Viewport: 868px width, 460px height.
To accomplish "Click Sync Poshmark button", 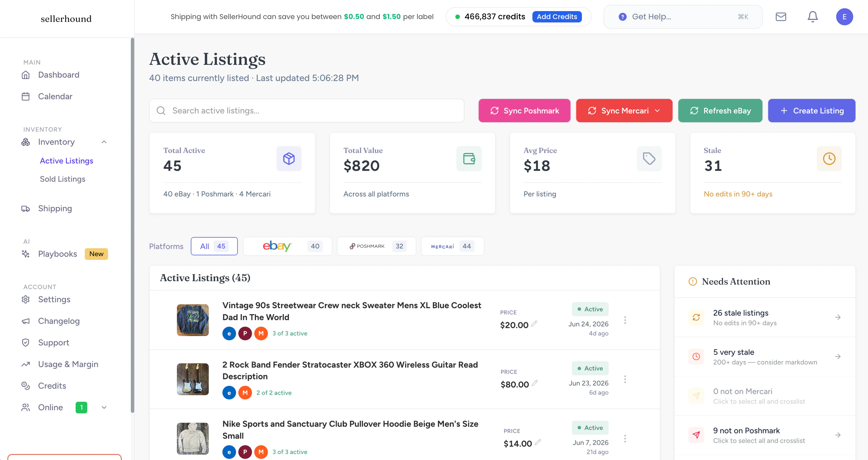I will [524, 111].
